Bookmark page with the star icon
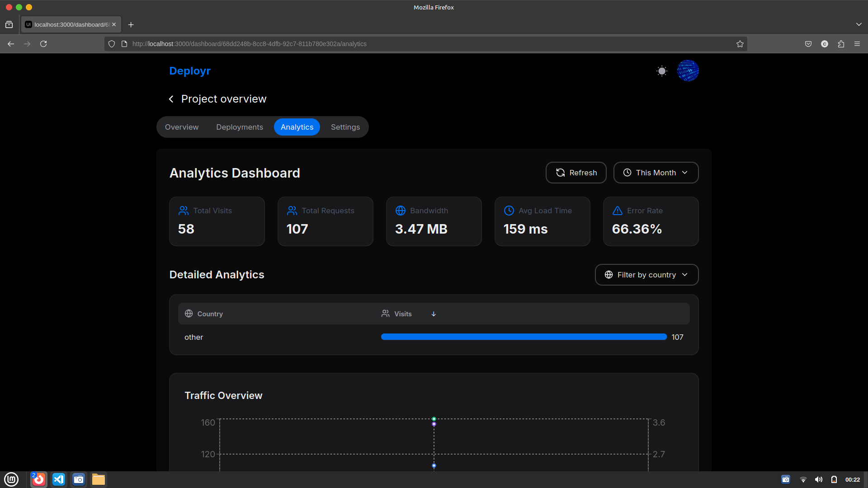Image resolution: width=868 pixels, height=488 pixels. 740,44
